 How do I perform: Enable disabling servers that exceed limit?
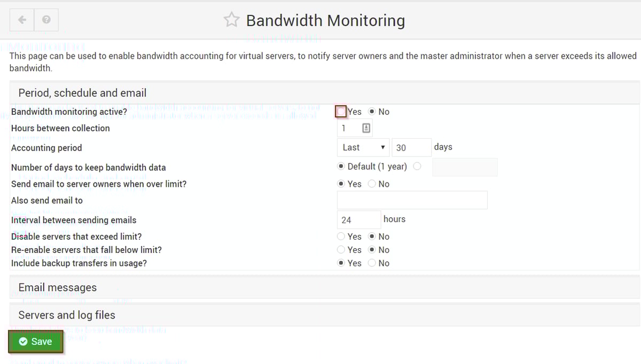click(x=341, y=236)
